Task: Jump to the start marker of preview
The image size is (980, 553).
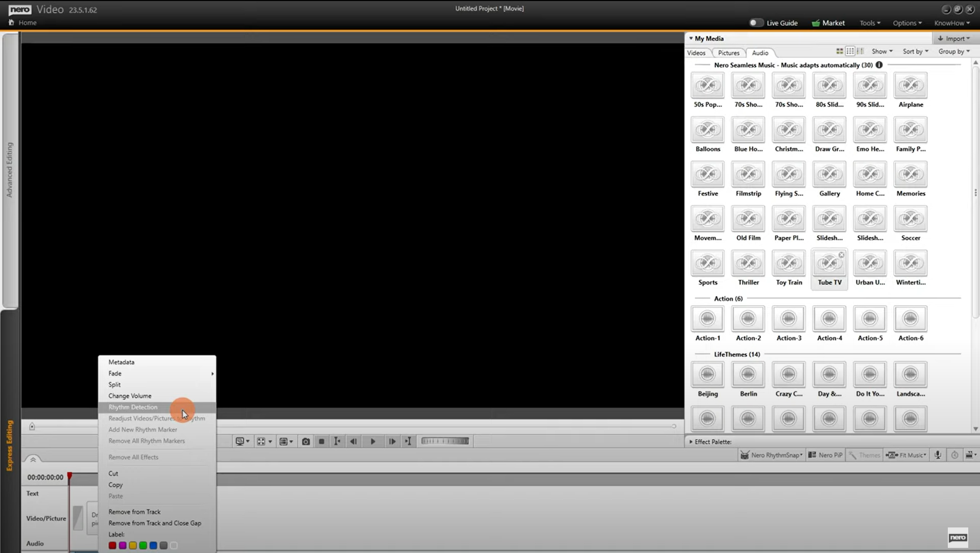Action: tap(337, 441)
